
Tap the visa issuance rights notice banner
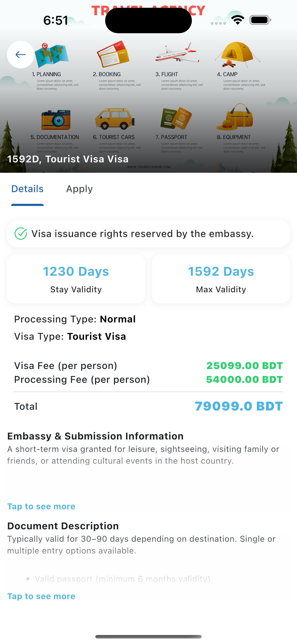coord(148,234)
